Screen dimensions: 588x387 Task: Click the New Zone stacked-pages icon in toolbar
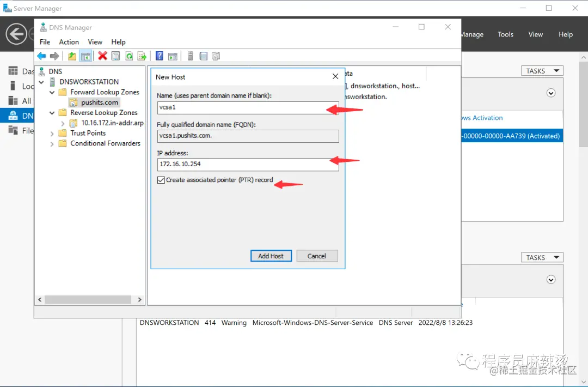pos(216,56)
